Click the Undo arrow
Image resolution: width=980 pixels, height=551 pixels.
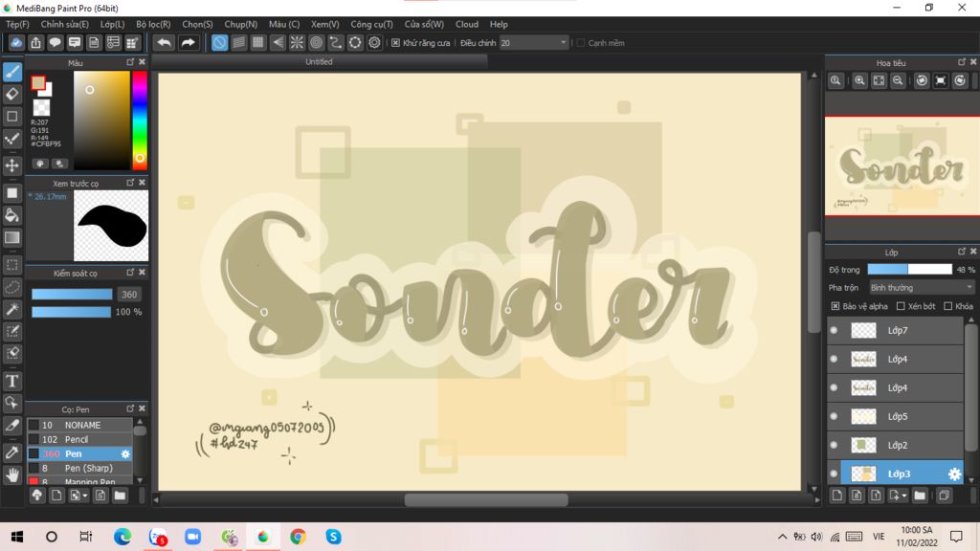coord(164,42)
